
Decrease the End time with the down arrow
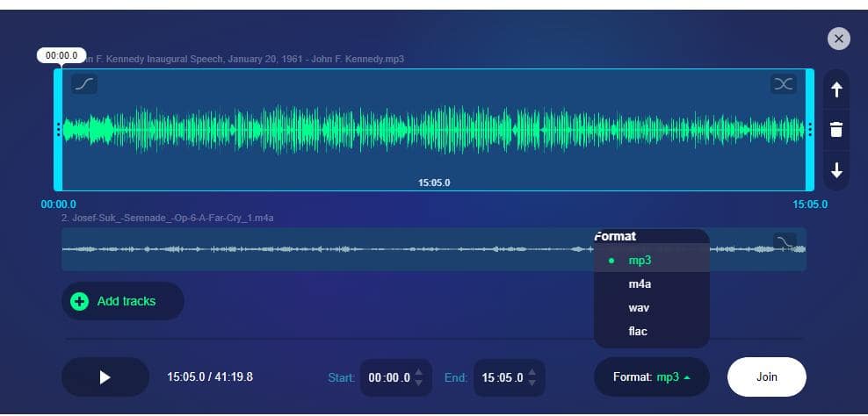point(532,383)
